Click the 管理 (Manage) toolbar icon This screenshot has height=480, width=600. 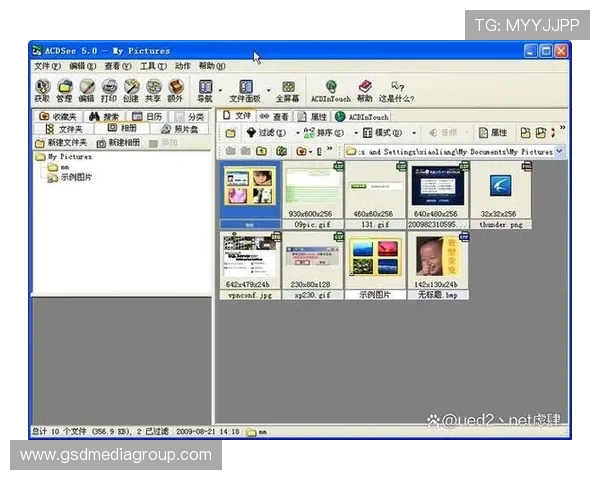coord(64,90)
